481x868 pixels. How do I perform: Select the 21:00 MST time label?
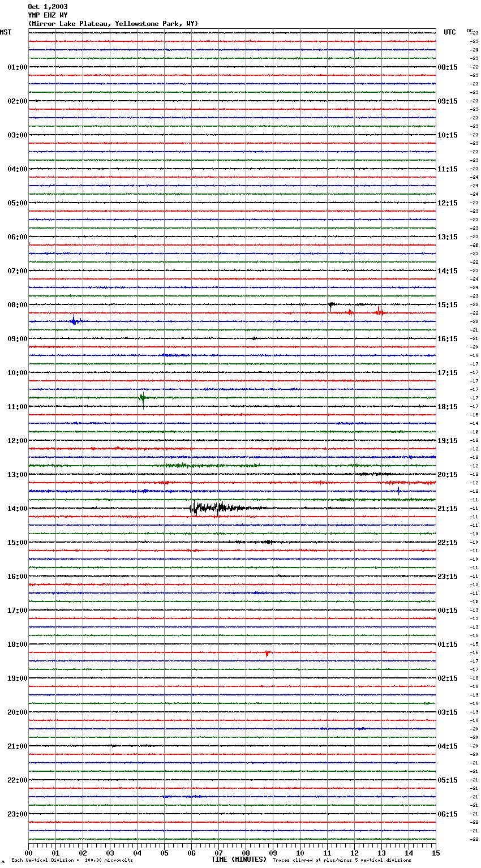pos(18,746)
